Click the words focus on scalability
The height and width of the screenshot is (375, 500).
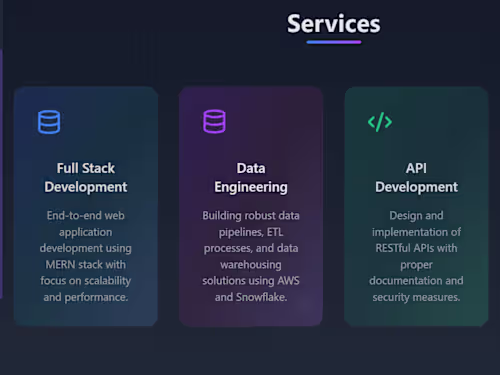click(x=86, y=281)
